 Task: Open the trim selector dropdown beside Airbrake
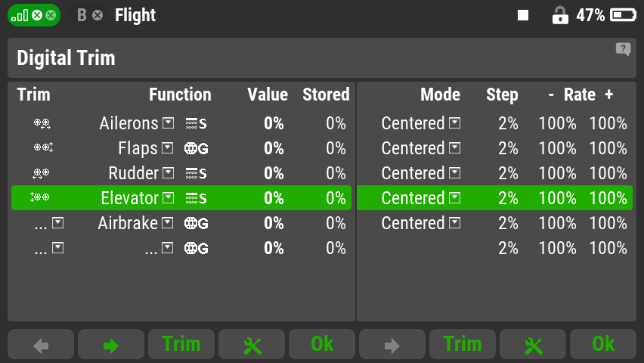[57, 223]
